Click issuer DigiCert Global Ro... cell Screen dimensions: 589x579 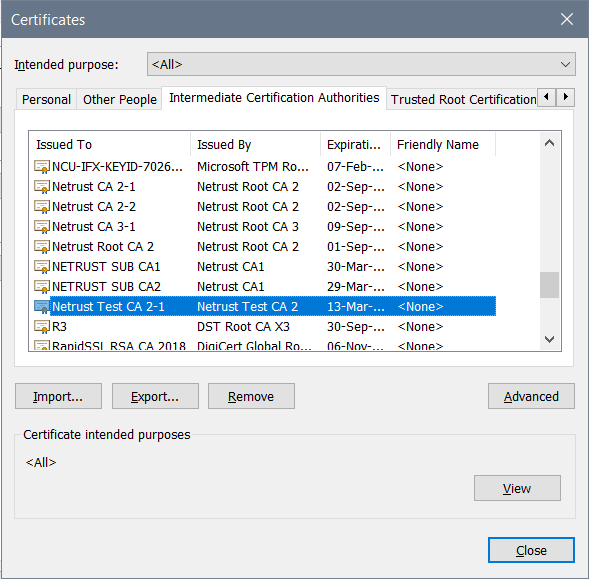click(x=254, y=345)
